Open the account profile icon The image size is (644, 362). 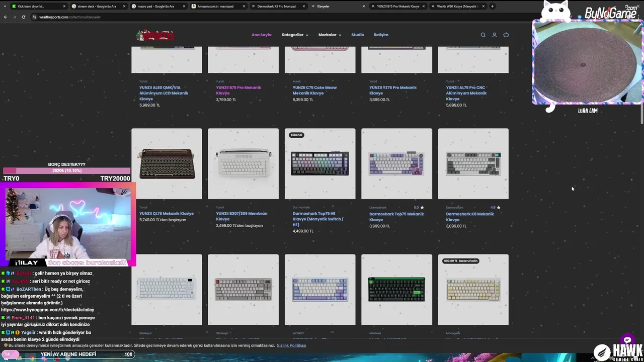(495, 35)
